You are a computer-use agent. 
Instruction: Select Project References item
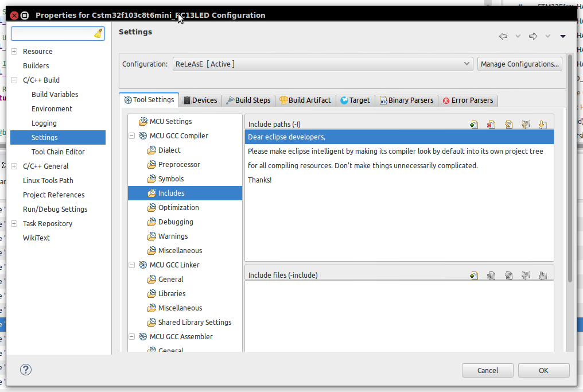(53, 195)
